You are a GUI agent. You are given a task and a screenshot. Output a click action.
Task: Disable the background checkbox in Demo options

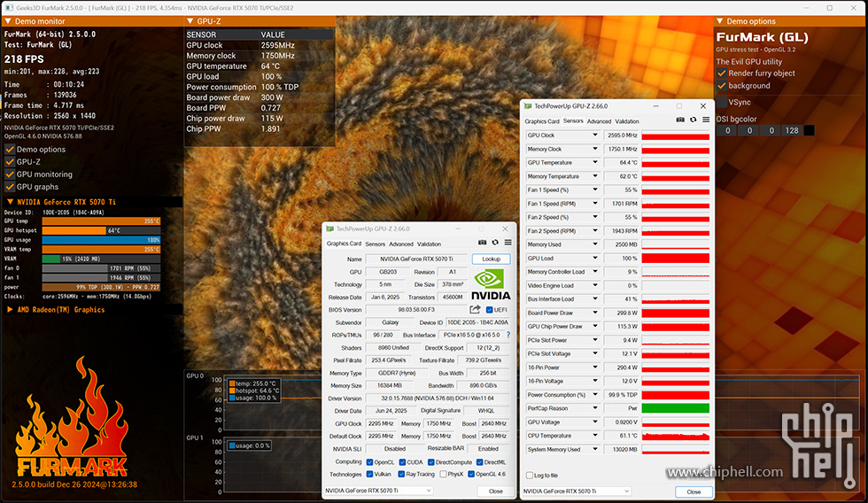pos(722,86)
